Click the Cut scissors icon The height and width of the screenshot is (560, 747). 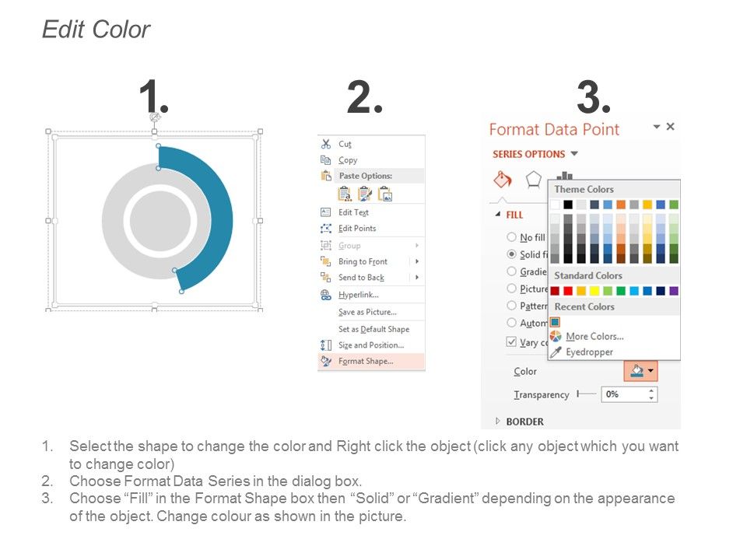326,144
